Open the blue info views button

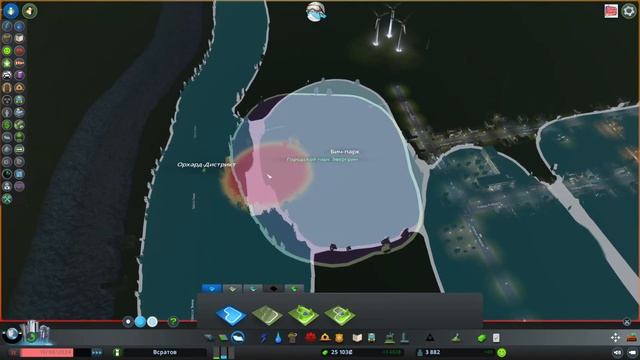[x=11, y=11]
